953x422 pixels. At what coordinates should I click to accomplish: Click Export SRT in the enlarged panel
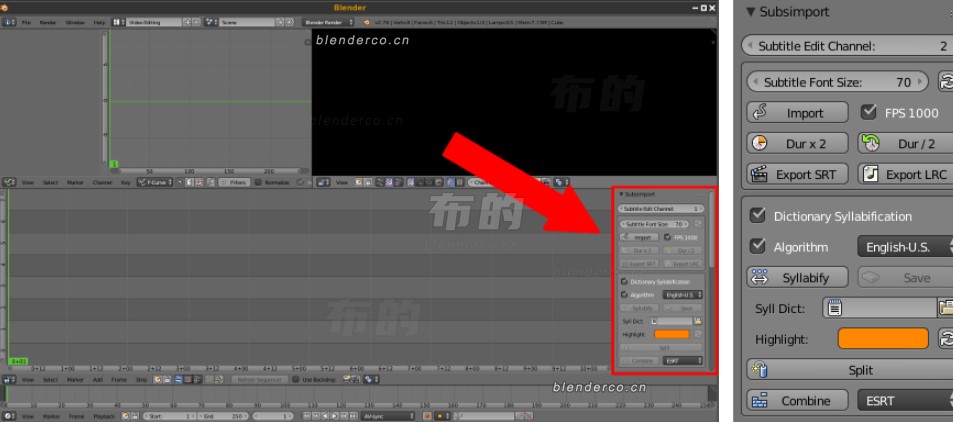click(797, 175)
